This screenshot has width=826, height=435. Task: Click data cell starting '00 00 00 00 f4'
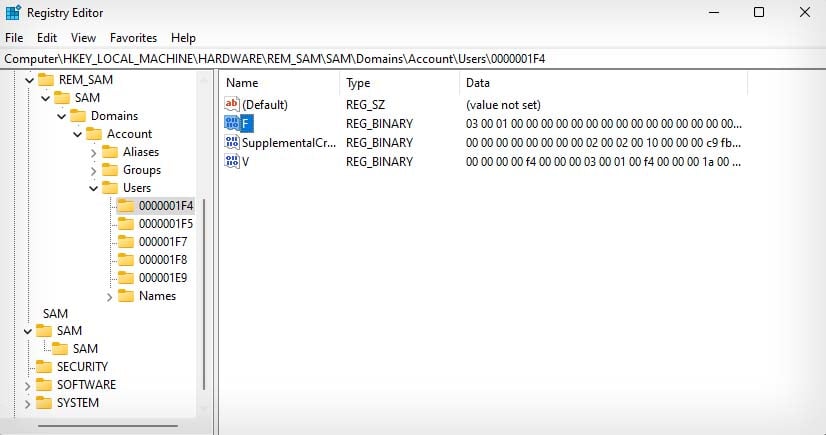[x=604, y=161]
